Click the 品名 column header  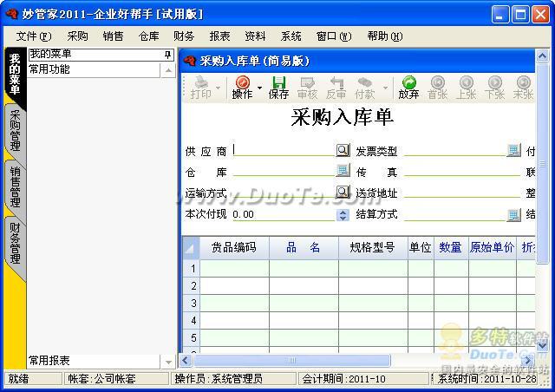304,248
